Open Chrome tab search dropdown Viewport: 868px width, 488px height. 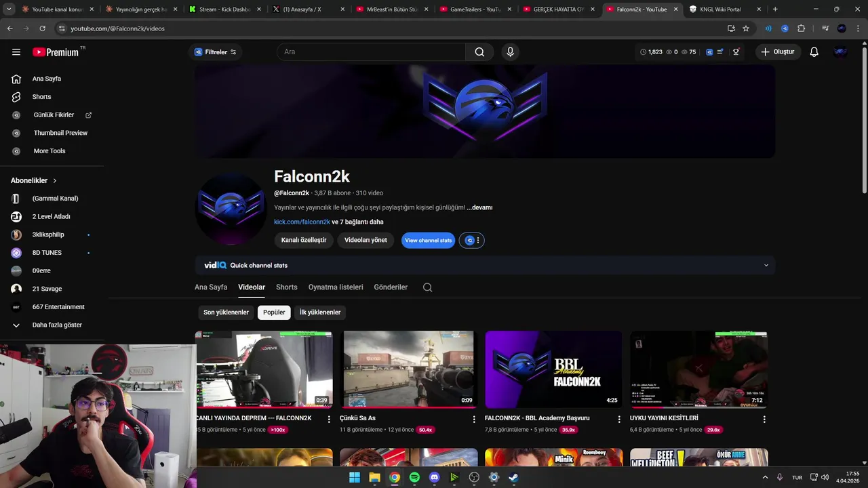coord(9,9)
